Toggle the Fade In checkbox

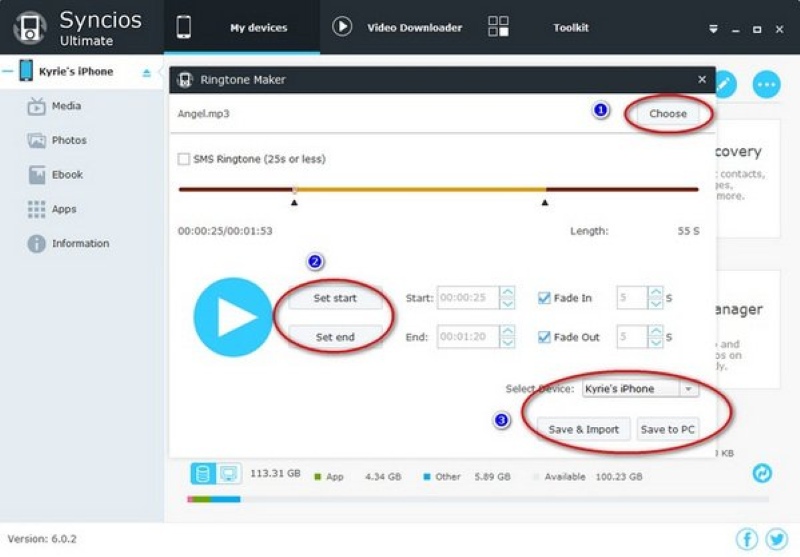point(544,298)
